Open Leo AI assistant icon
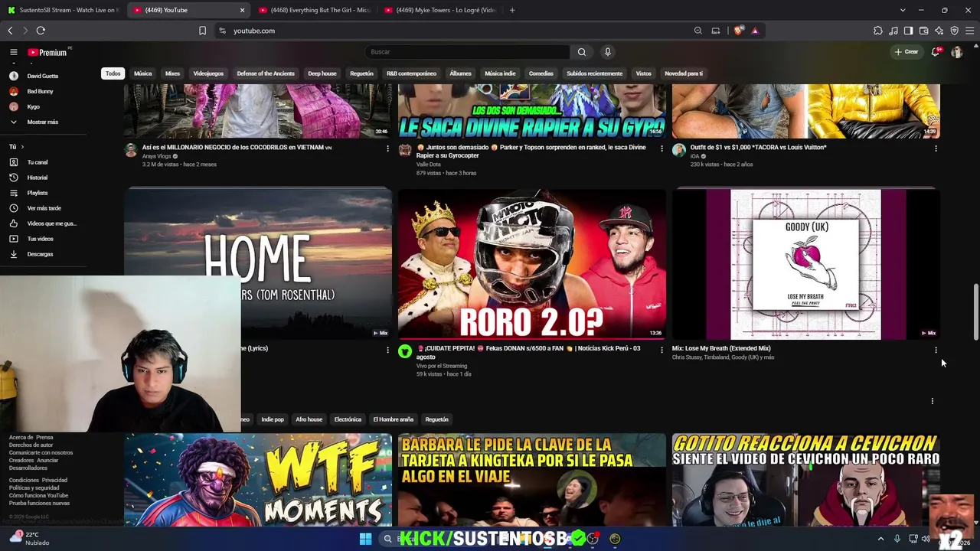Screen dimensions: 980x551 [x=939, y=31]
